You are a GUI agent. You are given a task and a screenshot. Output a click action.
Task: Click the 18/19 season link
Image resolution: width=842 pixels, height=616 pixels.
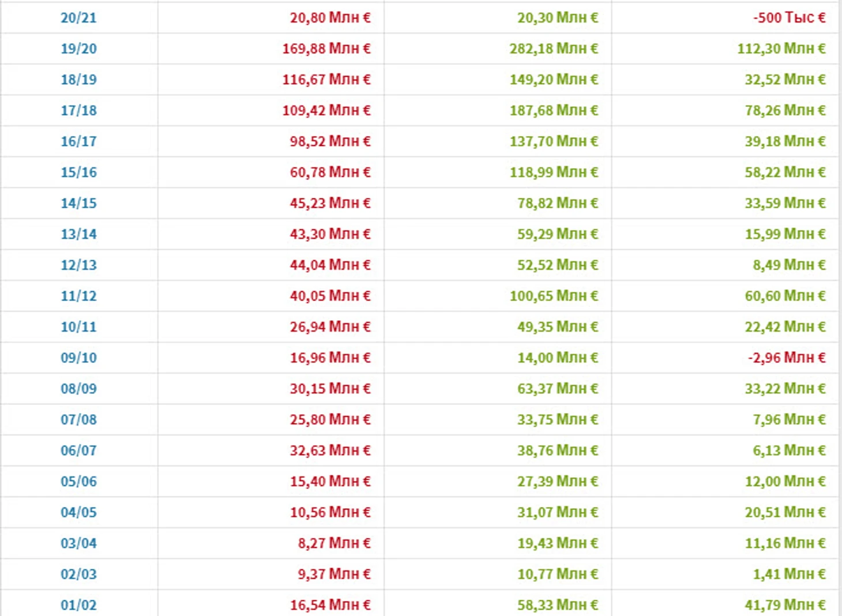click(78, 80)
